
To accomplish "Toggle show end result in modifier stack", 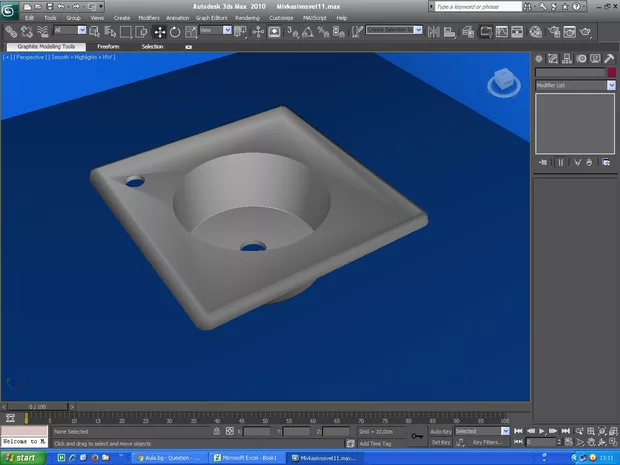I will pyautogui.click(x=560, y=161).
